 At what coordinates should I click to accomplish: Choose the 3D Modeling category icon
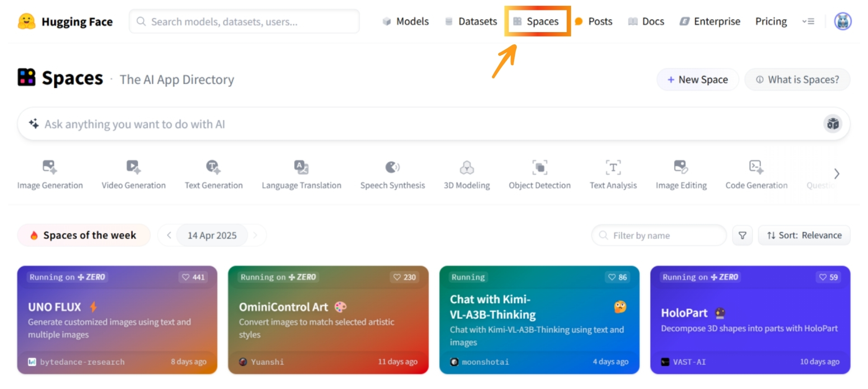click(467, 168)
